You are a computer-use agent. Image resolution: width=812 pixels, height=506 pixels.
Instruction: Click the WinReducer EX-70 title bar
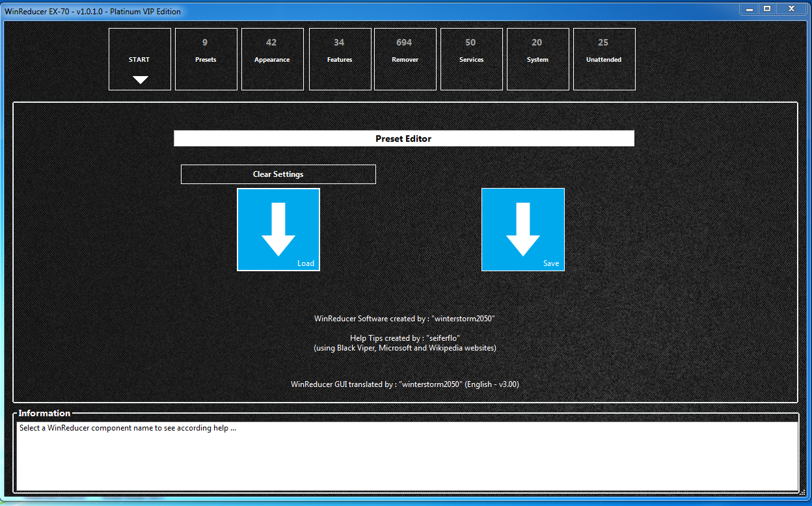tap(390, 11)
